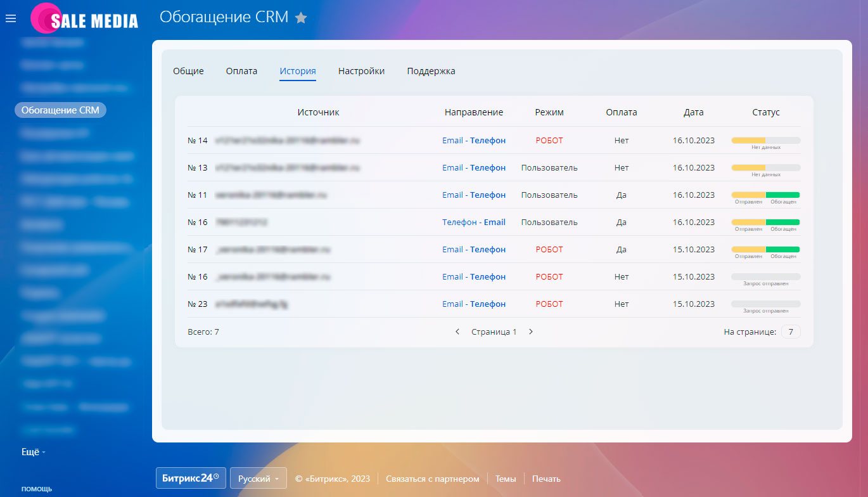Open the Русский language dropdown
This screenshot has width=868, height=497.
[x=258, y=478]
